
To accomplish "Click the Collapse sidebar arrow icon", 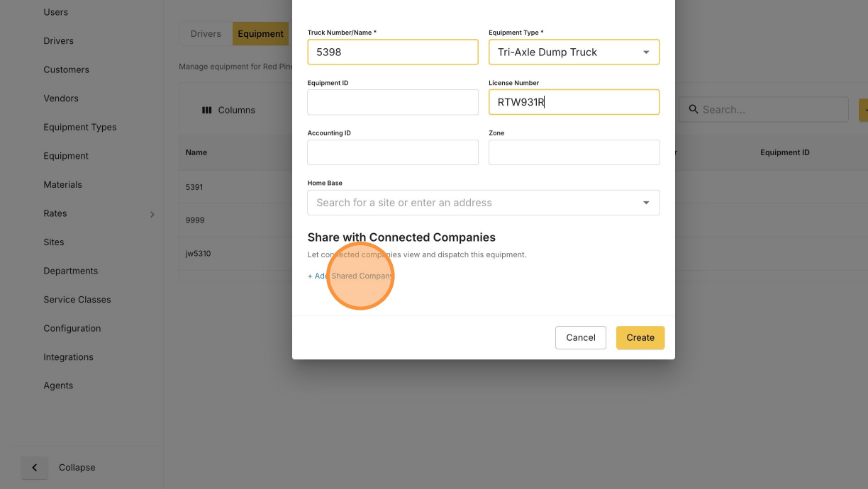I will click(x=34, y=468).
